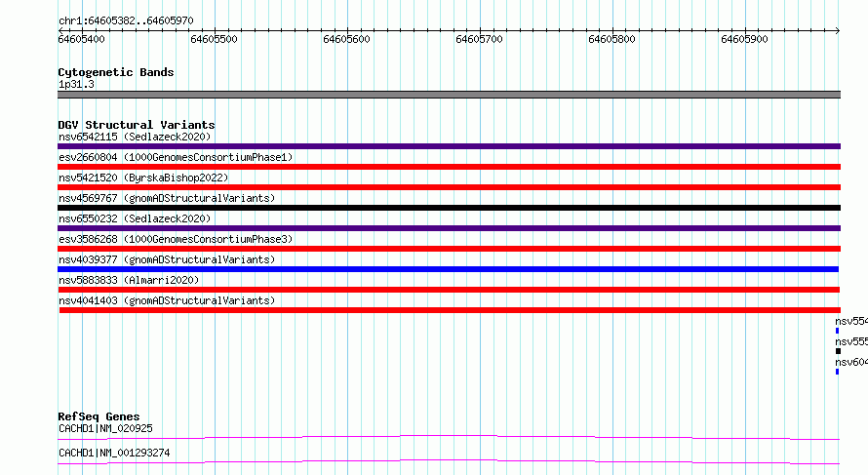Click the red bar under esv2660804
The width and height of the screenshot is (868, 475).
pyautogui.click(x=449, y=167)
